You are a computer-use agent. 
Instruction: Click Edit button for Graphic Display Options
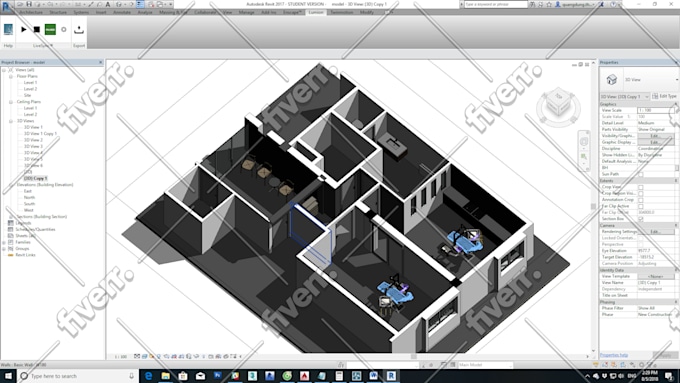coord(656,142)
